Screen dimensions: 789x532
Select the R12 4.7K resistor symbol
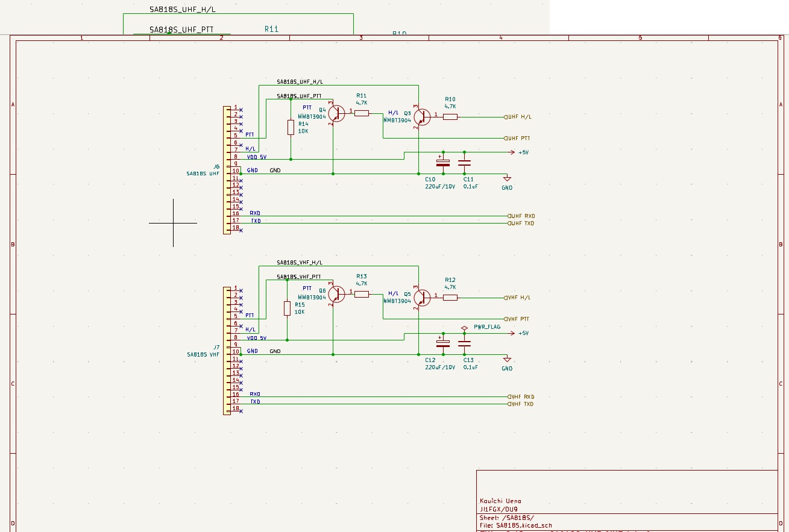(x=450, y=298)
